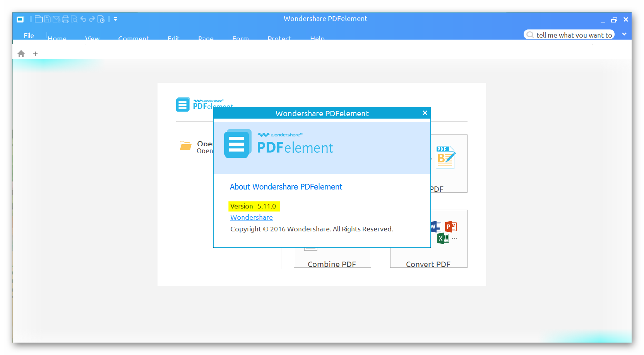Click the Open folder icon in the quick access toolbar

(38, 19)
